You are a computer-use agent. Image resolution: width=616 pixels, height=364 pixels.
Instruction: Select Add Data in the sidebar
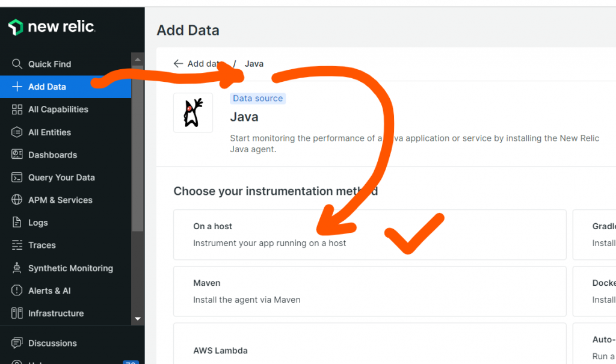[x=47, y=87]
